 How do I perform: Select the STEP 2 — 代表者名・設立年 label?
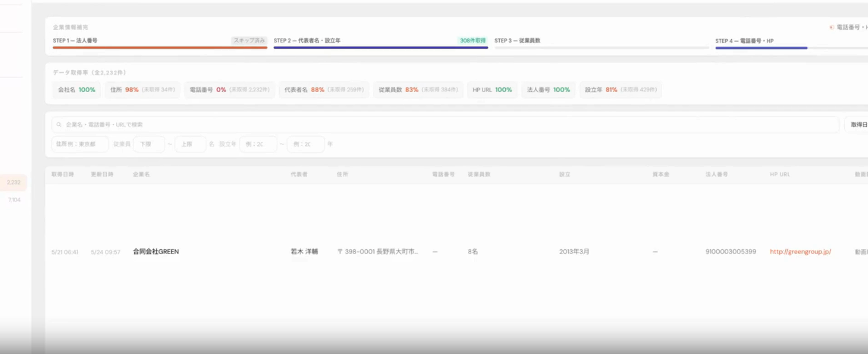(x=307, y=41)
